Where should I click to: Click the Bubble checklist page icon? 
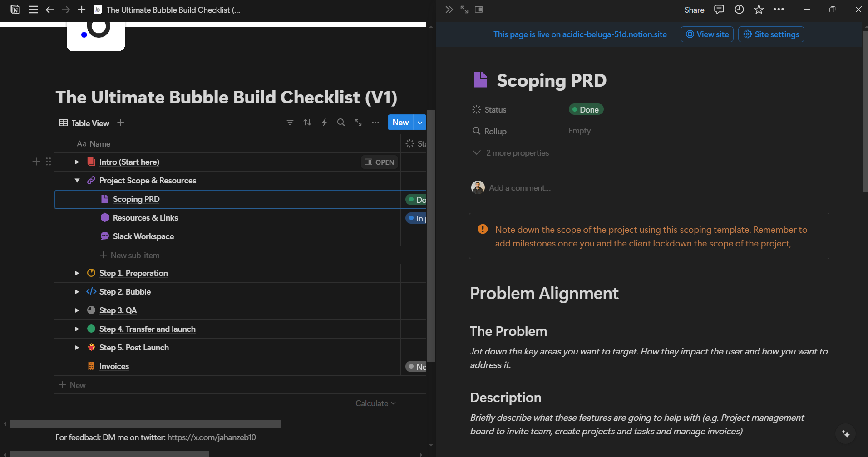pos(96,35)
